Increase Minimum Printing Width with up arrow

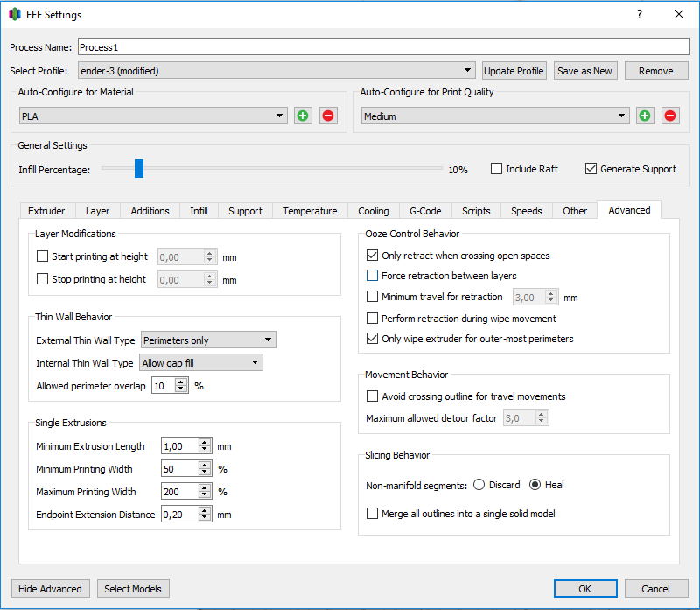coord(205,465)
